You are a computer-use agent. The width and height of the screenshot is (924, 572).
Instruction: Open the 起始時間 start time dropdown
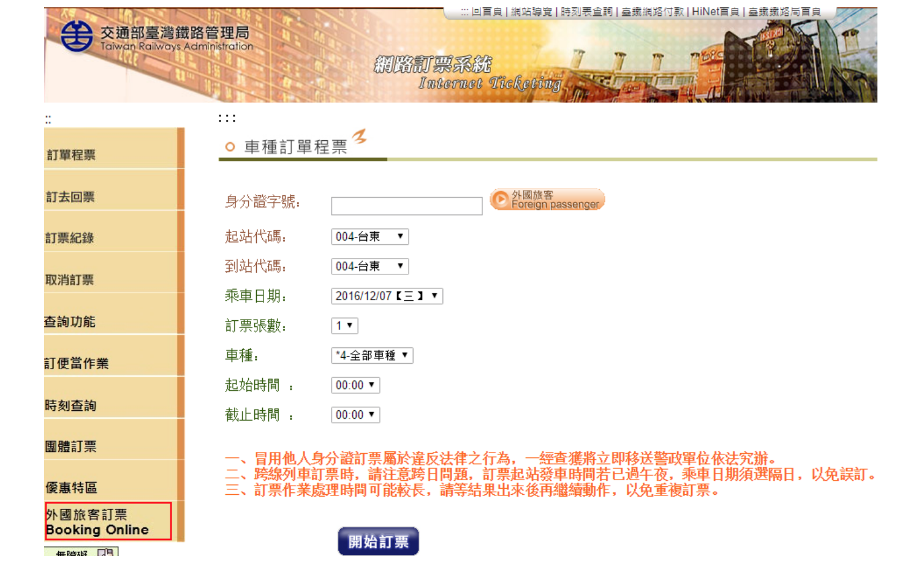point(355,385)
